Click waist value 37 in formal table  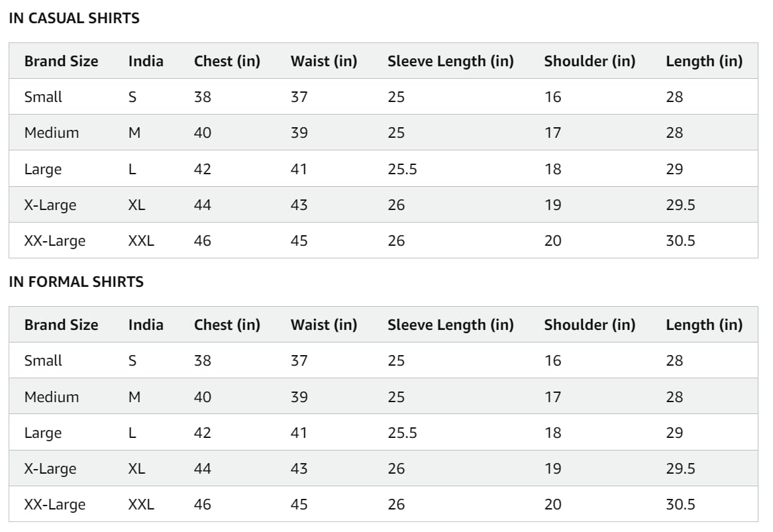[299, 360]
